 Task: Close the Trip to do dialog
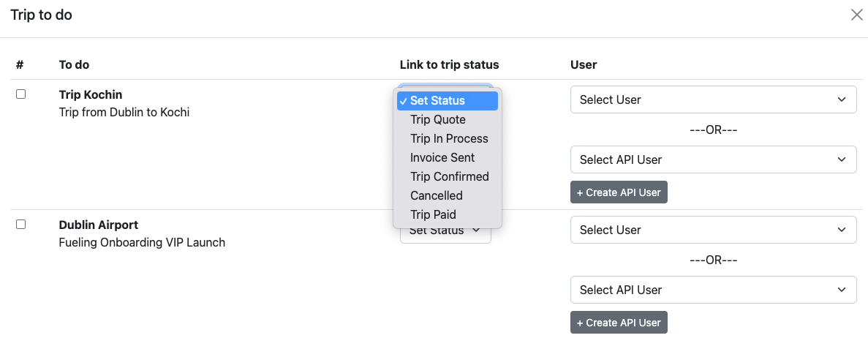[x=856, y=15]
